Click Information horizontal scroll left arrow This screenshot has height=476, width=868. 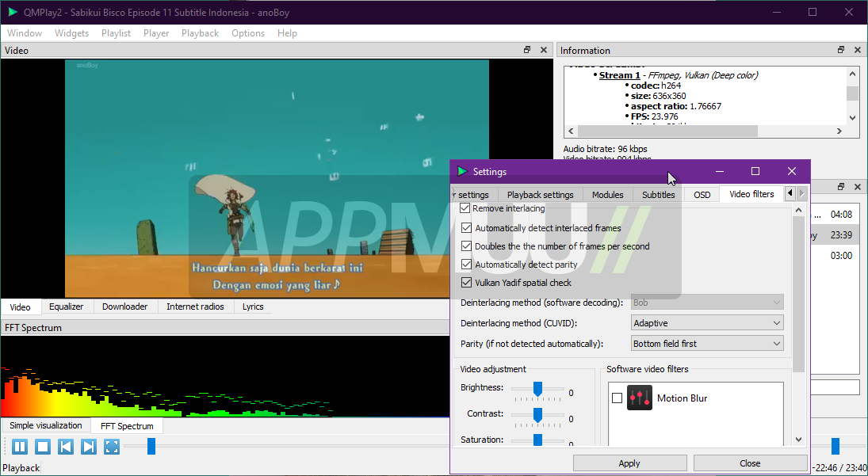572,131
